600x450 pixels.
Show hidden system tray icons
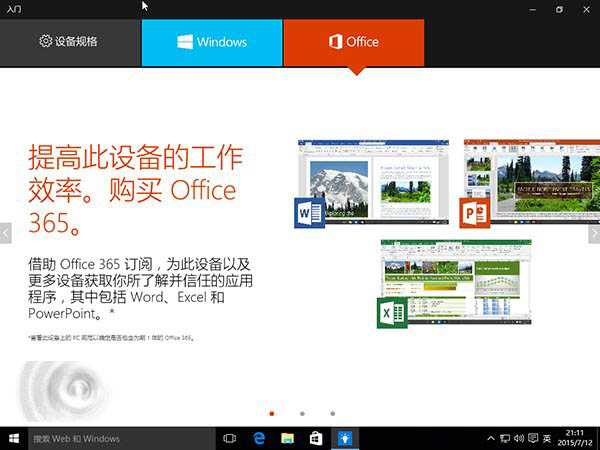[x=491, y=438]
